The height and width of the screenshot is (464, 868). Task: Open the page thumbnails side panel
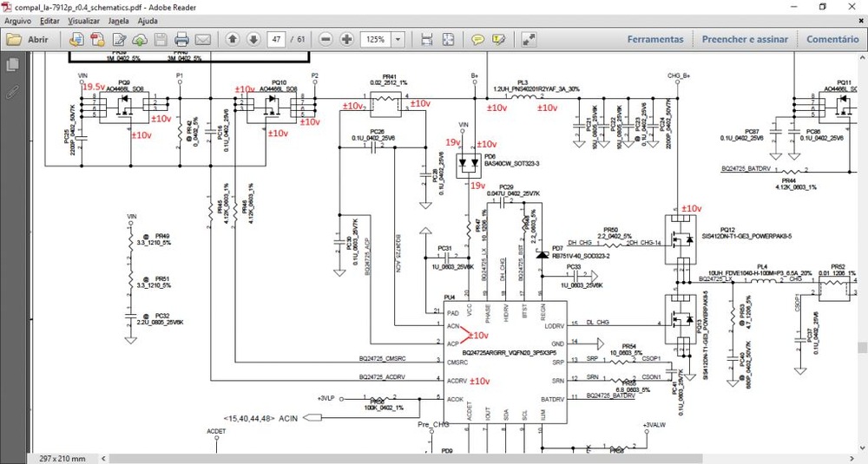[x=12, y=65]
